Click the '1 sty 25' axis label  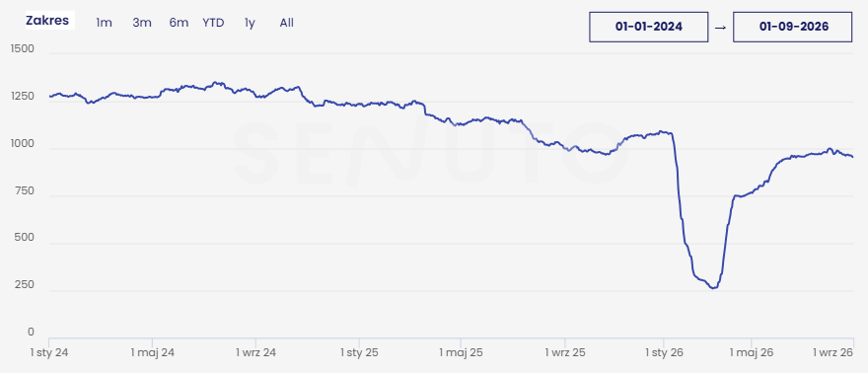pyautogui.click(x=359, y=352)
